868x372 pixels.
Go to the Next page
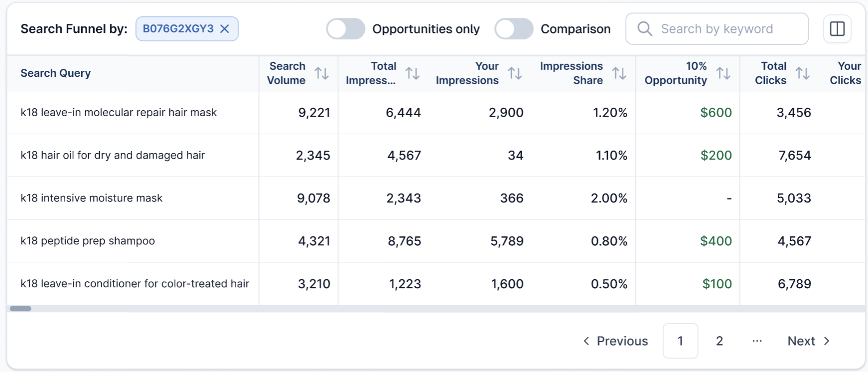[808, 341]
